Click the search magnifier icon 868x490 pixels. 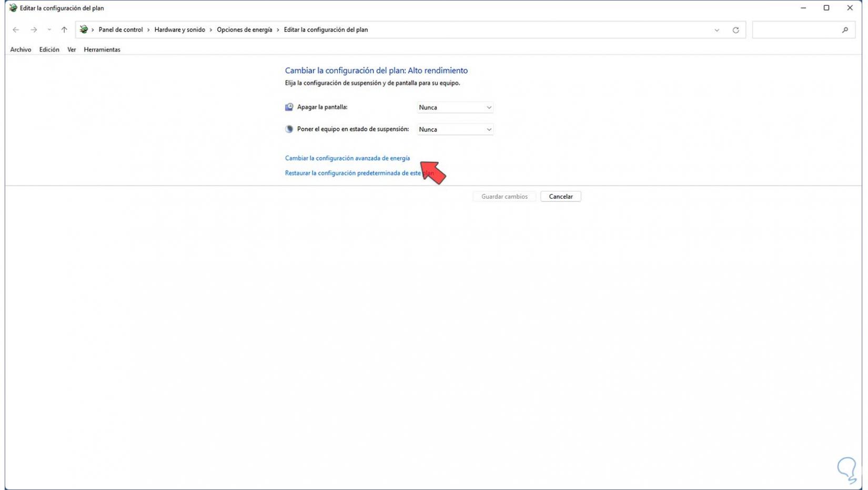pos(845,30)
